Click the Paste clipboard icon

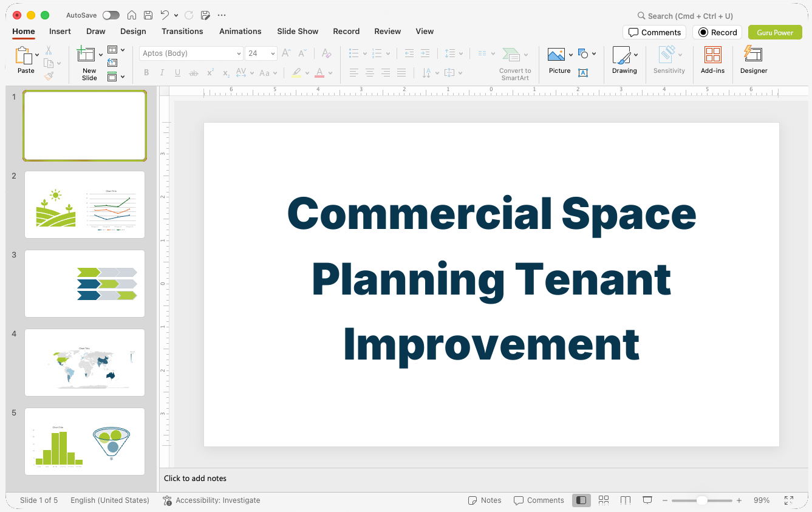[24, 56]
